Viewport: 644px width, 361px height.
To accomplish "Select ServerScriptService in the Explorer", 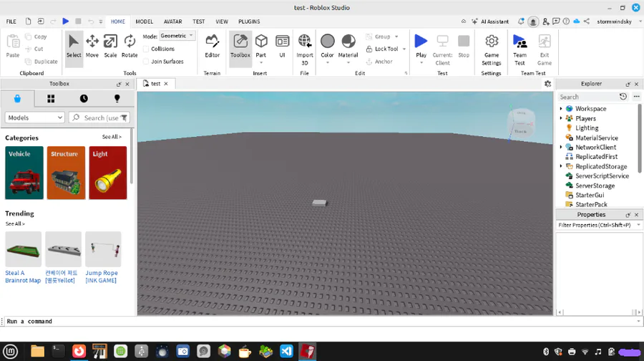I will click(602, 176).
